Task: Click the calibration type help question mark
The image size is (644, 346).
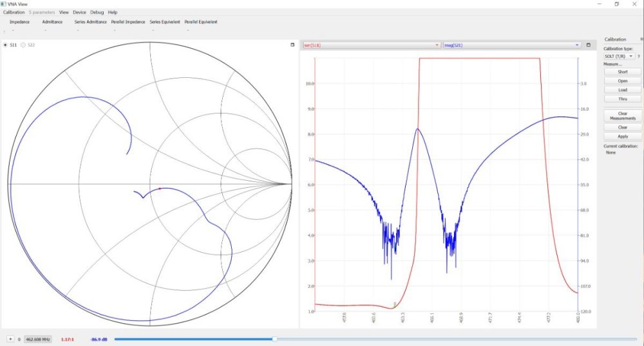Action: (x=638, y=57)
